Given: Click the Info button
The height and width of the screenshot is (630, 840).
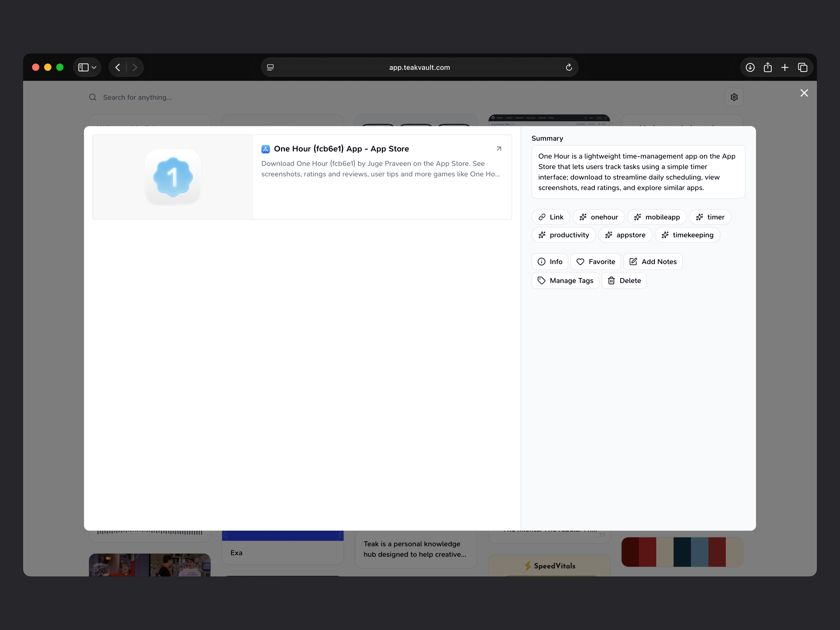Looking at the screenshot, I should 549,262.
